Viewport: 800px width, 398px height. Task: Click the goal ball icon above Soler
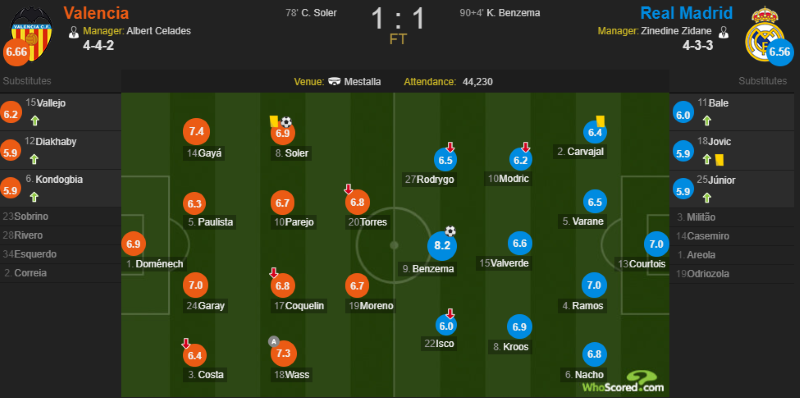286,122
